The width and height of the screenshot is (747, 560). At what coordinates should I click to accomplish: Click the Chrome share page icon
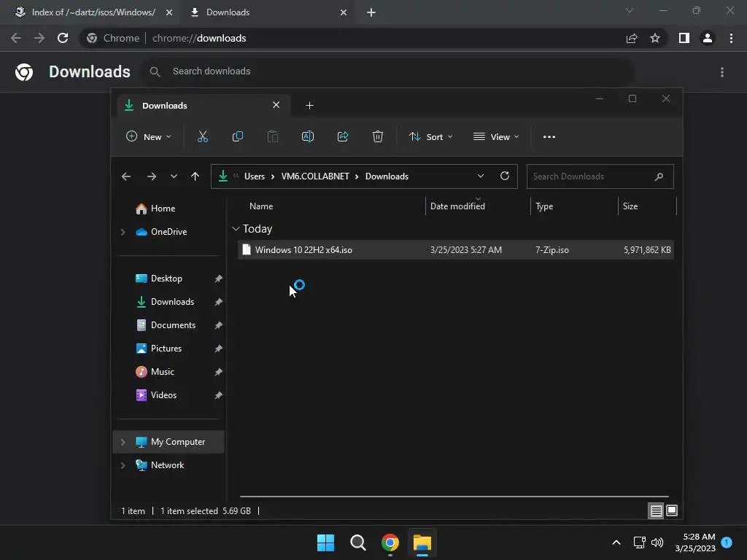pos(632,38)
